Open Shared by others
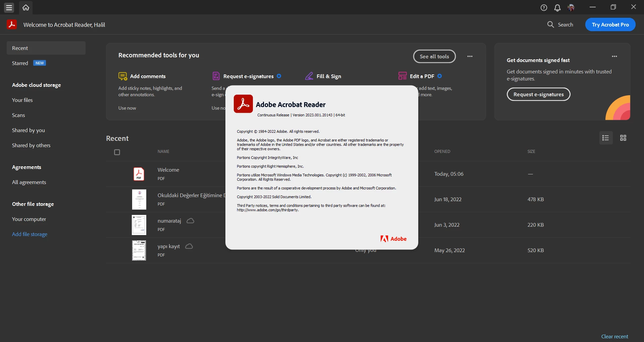 pyautogui.click(x=31, y=145)
